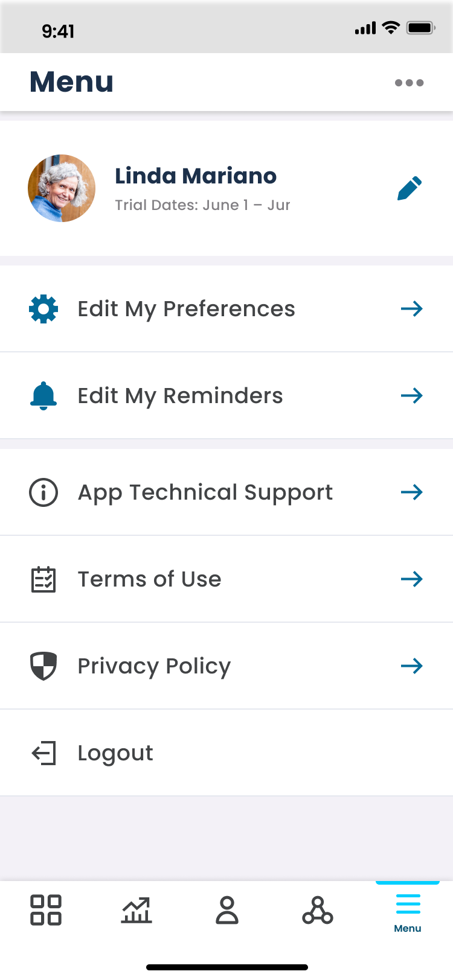Open Terms of Use via arrow
The height and width of the screenshot is (980, 453).
412,579
